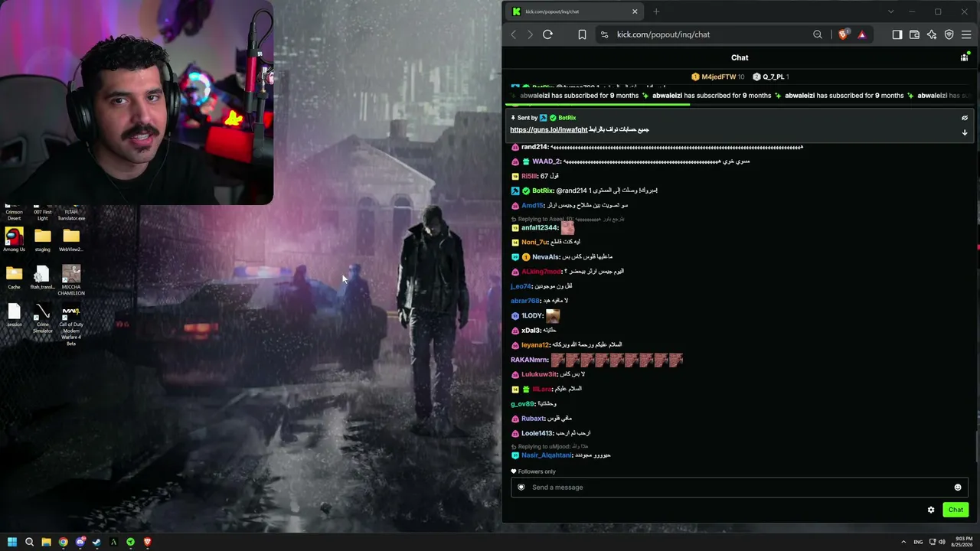Go back in browser history
980x551 pixels.
coord(514,34)
